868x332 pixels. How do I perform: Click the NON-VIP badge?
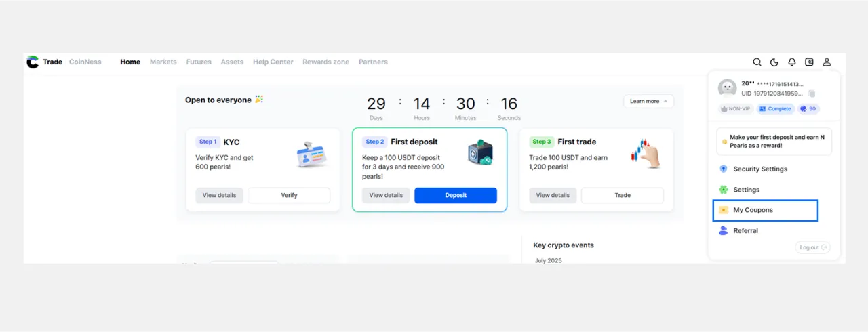coord(735,108)
